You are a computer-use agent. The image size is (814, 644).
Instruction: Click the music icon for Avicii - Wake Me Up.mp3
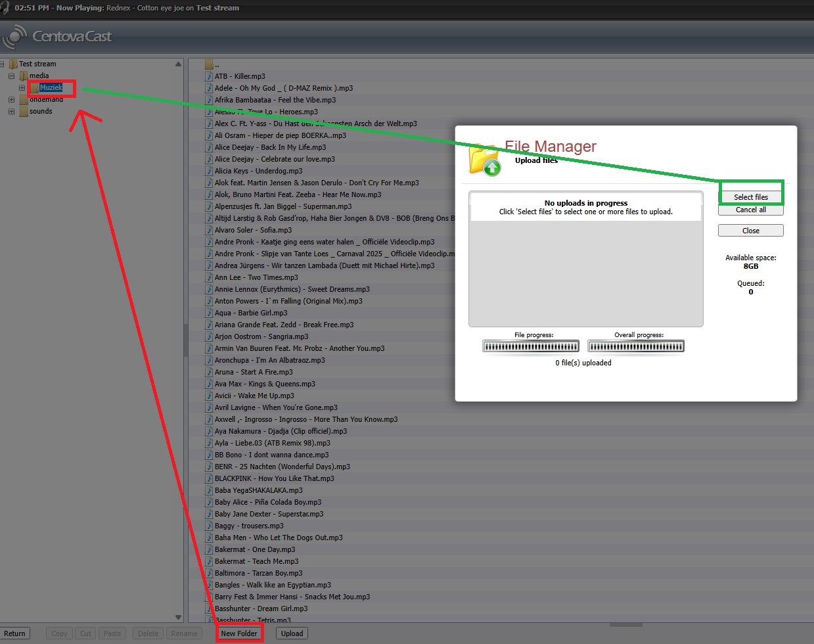point(209,396)
